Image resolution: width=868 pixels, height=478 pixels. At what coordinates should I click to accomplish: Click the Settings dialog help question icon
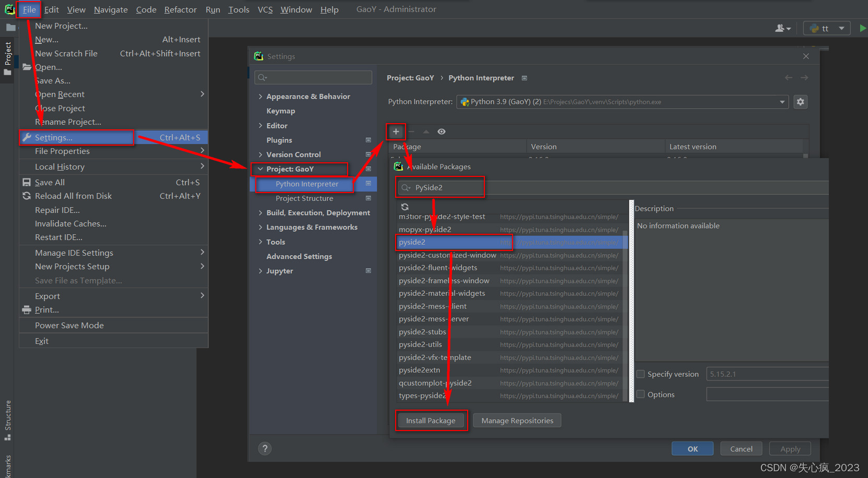pos(265,448)
